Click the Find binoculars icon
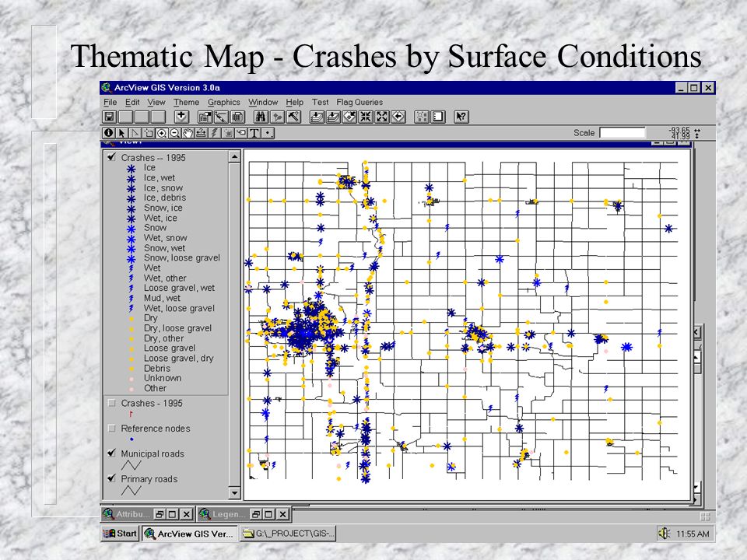The height and width of the screenshot is (560, 747). point(261,117)
